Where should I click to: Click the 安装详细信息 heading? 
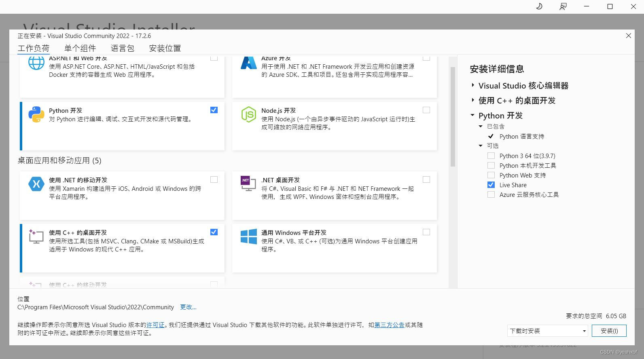(x=497, y=69)
